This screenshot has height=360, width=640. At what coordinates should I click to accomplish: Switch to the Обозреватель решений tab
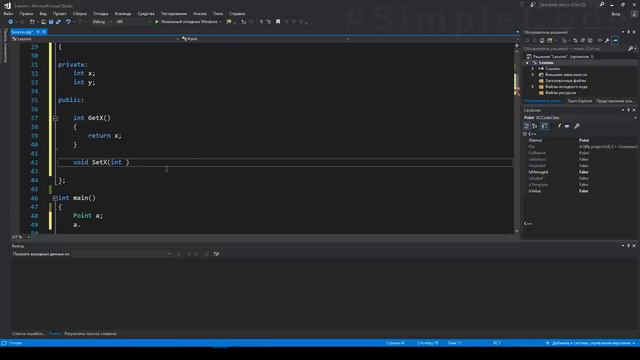tap(543, 101)
